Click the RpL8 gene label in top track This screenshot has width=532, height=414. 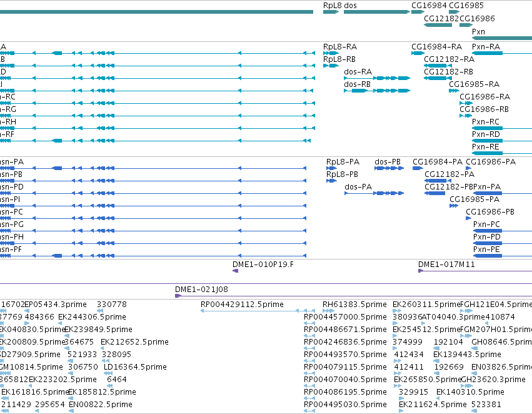[x=332, y=6]
